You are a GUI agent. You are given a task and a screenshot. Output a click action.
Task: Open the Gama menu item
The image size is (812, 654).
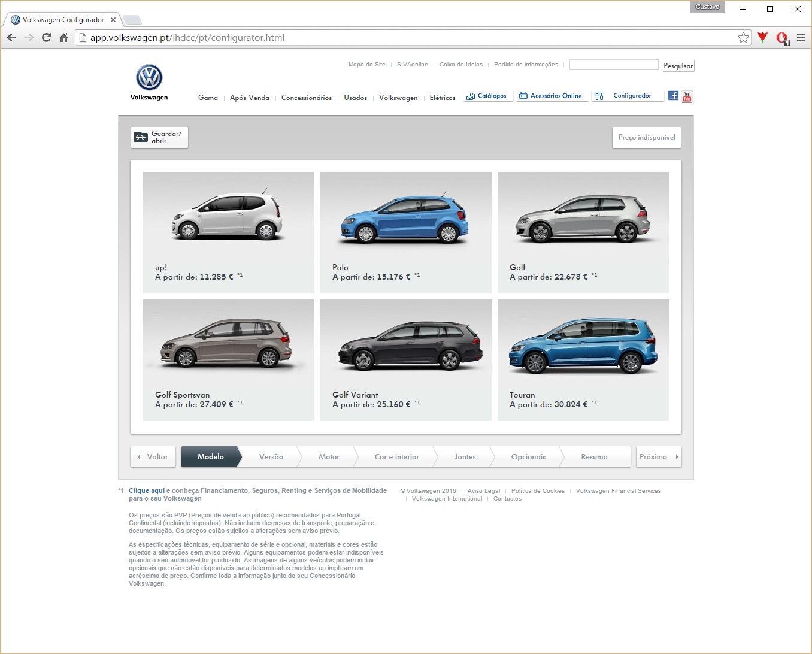(x=208, y=98)
